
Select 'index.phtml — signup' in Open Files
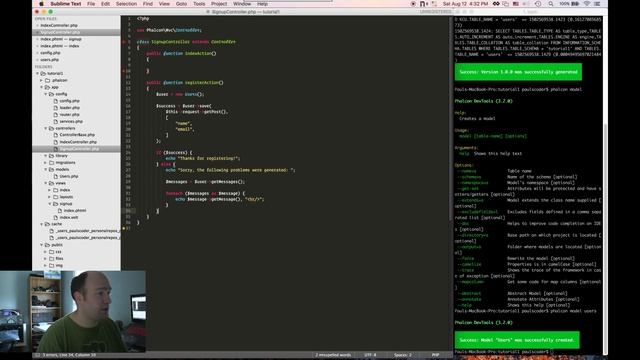61,39
